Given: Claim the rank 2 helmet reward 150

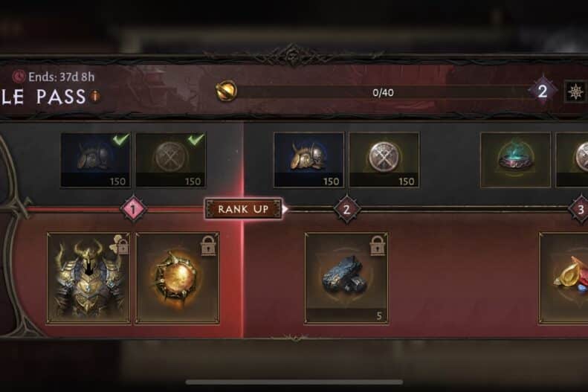Looking at the screenshot, I should (308, 160).
